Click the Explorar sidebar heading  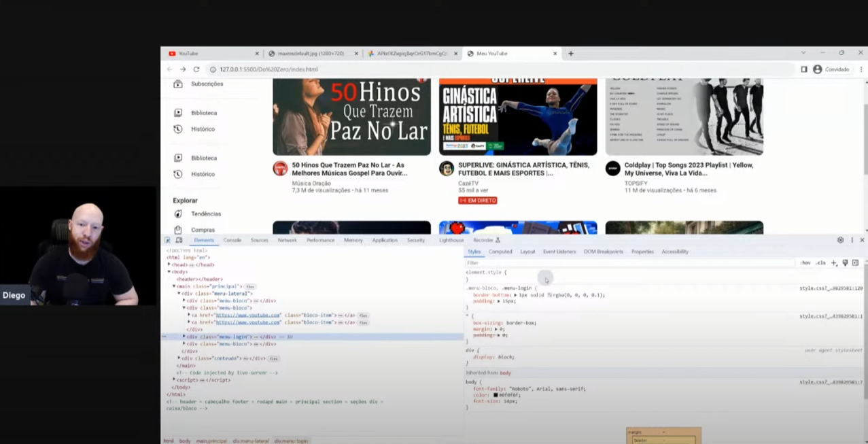(185, 201)
